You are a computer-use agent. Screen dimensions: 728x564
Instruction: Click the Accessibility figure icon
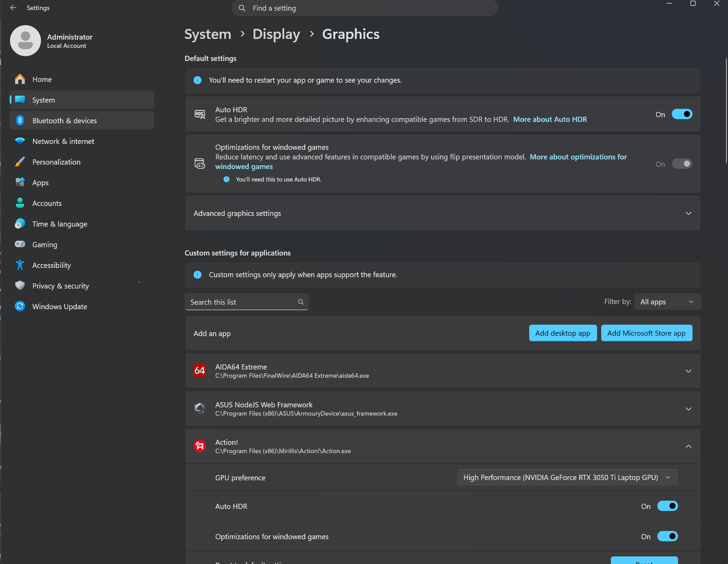pyautogui.click(x=20, y=265)
